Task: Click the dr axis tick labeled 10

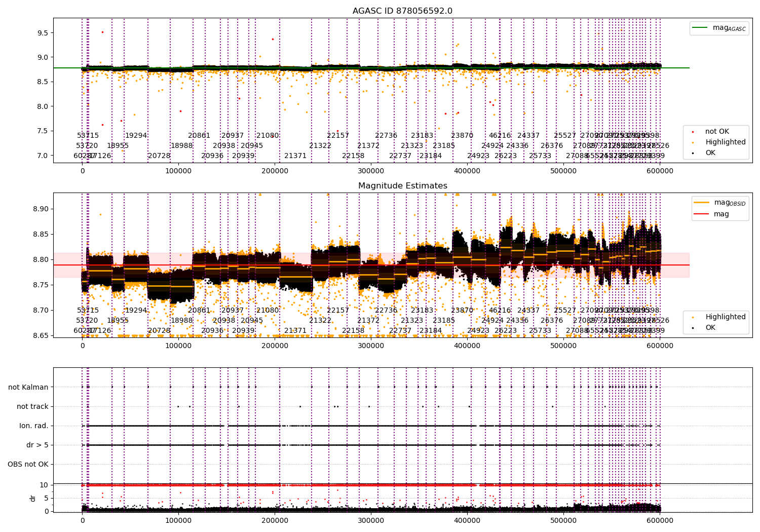Action: click(44, 485)
